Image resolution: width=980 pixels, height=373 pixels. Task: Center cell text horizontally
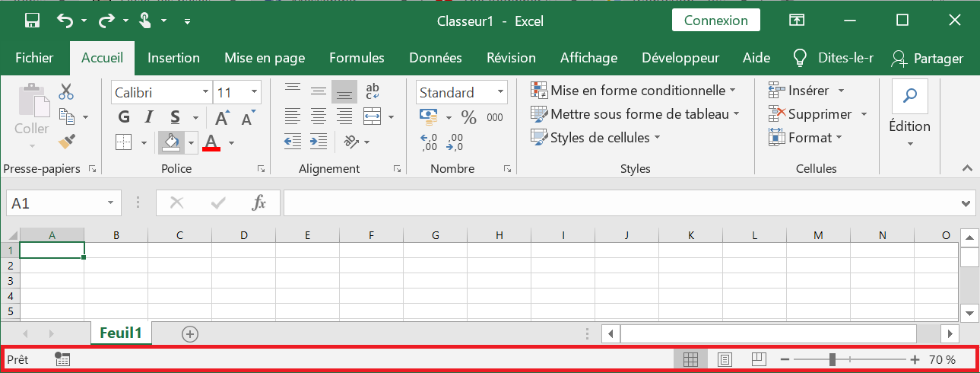click(x=319, y=116)
